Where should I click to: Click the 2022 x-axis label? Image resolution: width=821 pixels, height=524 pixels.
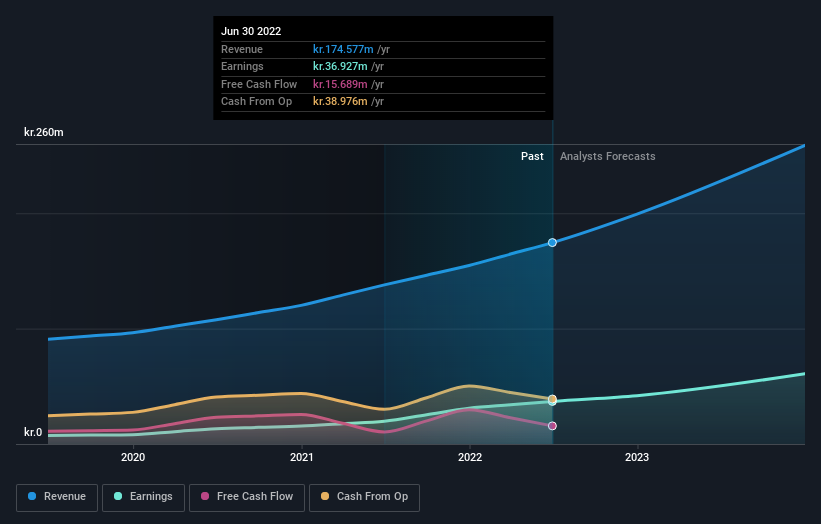point(470,457)
